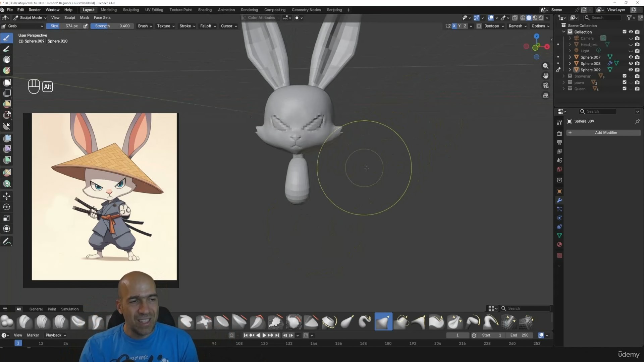Select the highlighted Grab brush in asset shelf
This screenshot has height=362, width=644.
(383, 322)
